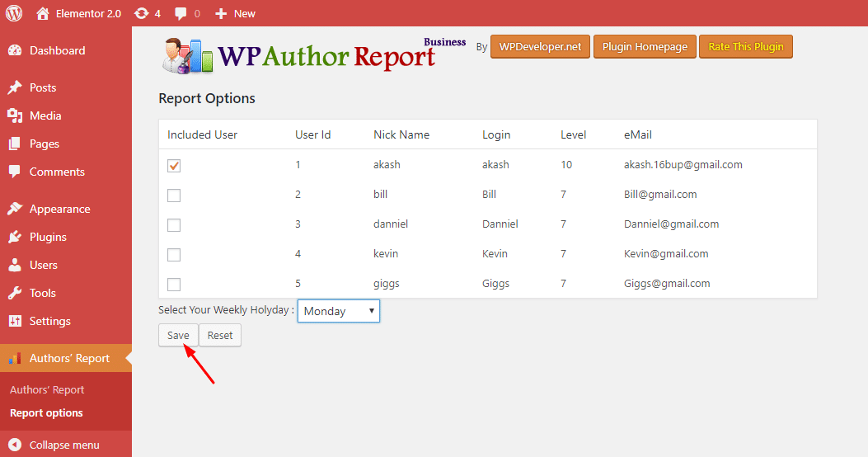Open the comments bubble icon in admin bar
Viewport: 868px width, 457px height.
point(181,14)
